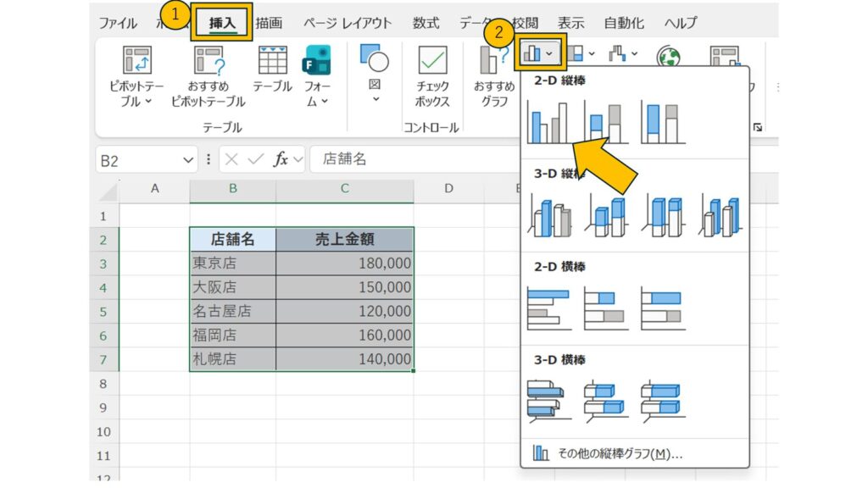Click the チェックボックス control button

(432, 76)
